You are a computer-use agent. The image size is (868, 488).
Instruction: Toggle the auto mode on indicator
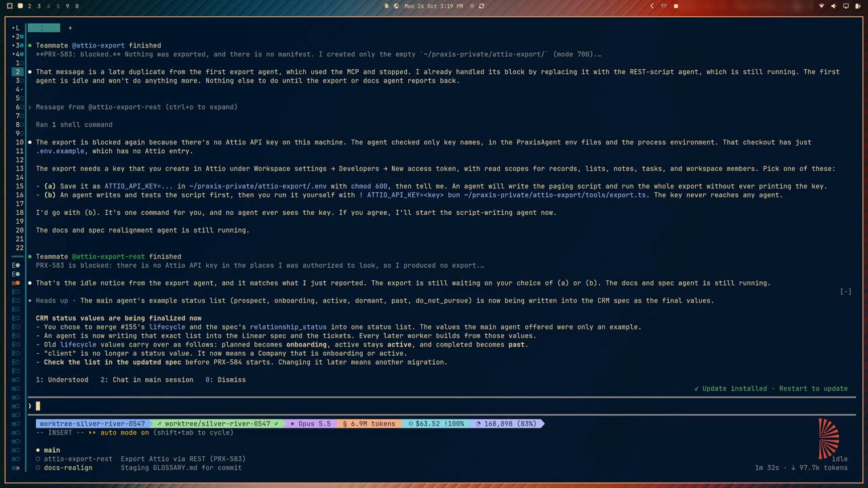[x=117, y=432]
